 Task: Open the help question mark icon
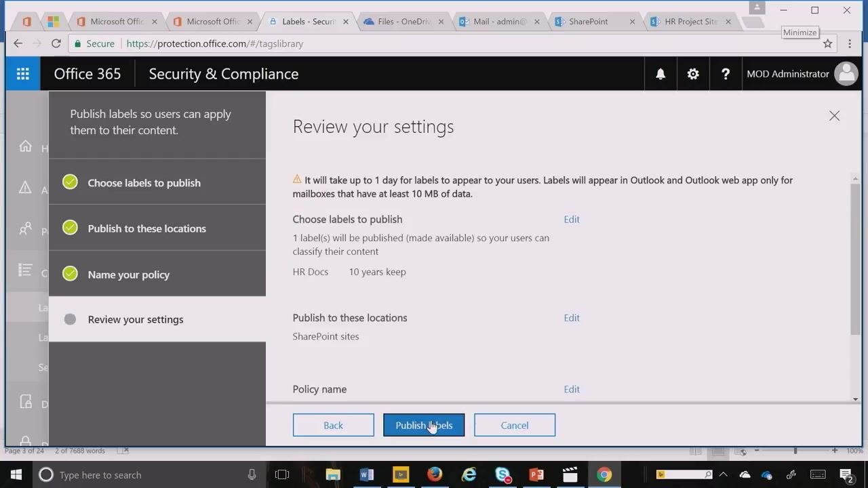[x=726, y=75]
